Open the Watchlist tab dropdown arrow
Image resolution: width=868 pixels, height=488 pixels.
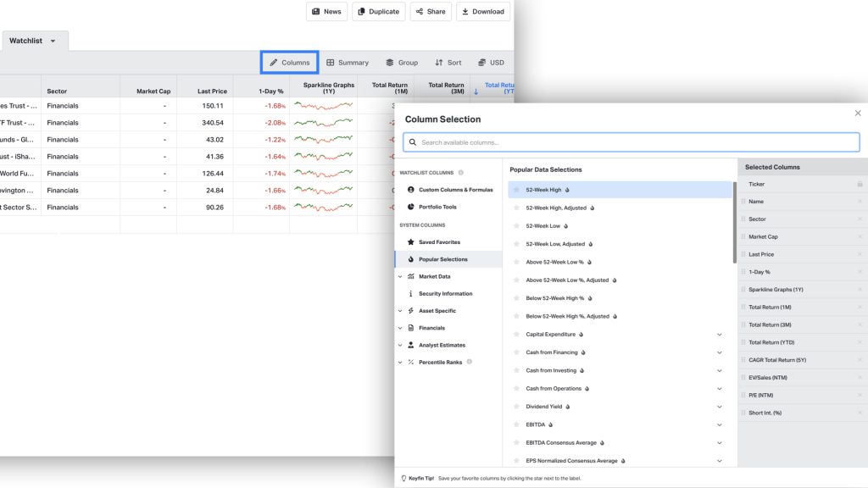coord(53,42)
